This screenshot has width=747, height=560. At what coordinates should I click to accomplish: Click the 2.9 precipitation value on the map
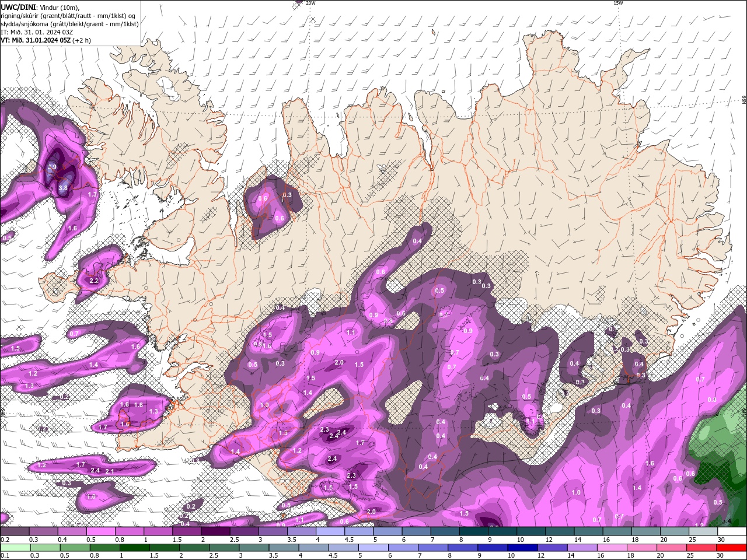pyautogui.click(x=52, y=167)
